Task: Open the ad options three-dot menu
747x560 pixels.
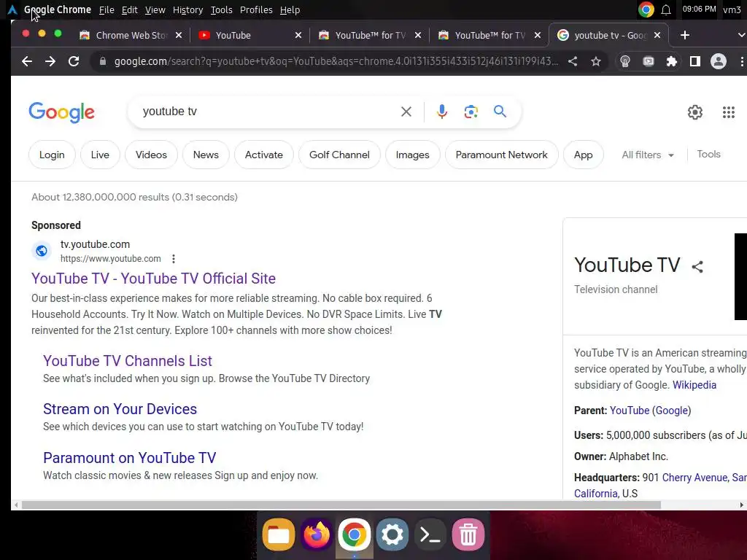Action: click(x=174, y=259)
